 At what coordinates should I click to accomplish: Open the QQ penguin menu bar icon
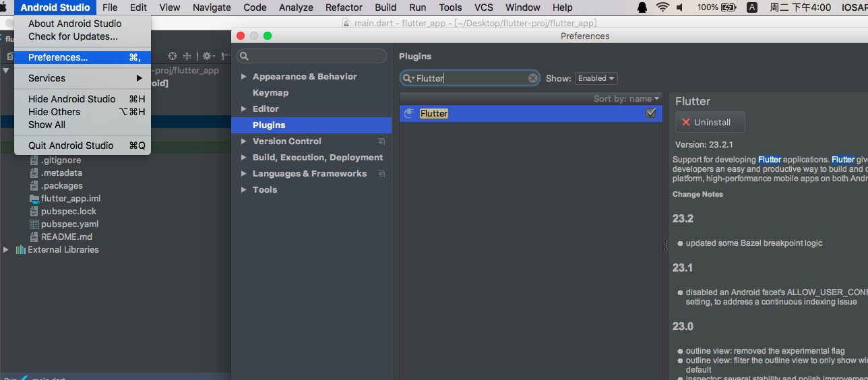coord(642,7)
